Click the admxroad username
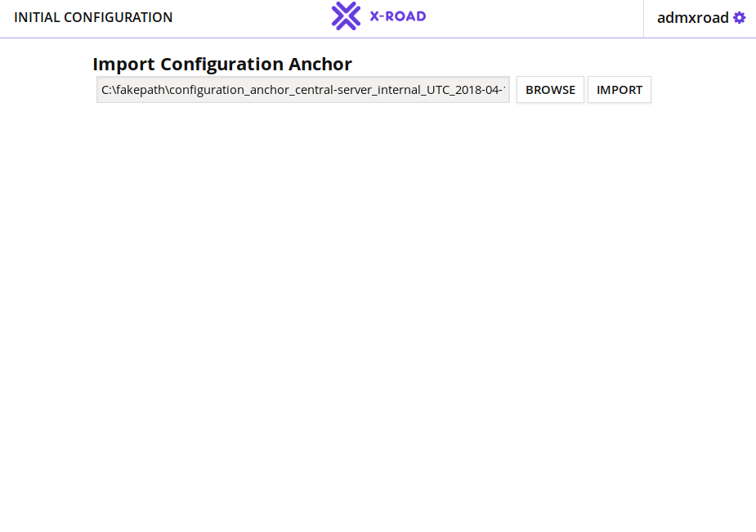 point(692,18)
